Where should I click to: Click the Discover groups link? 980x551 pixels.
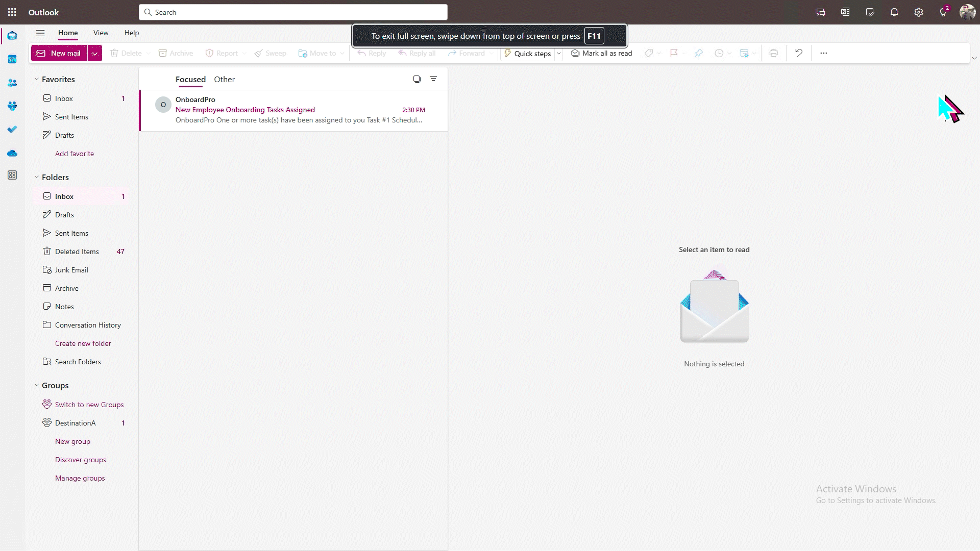pyautogui.click(x=81, y=460)
